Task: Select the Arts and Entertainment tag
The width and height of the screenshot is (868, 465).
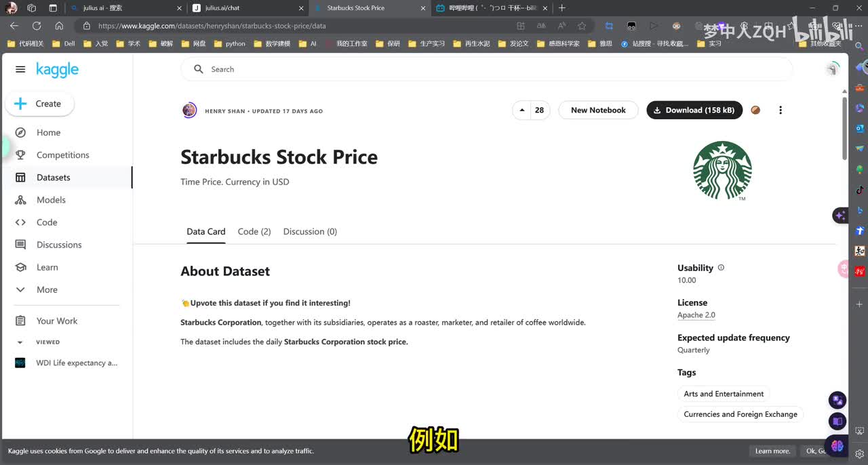Action: (x=724, y=394)
